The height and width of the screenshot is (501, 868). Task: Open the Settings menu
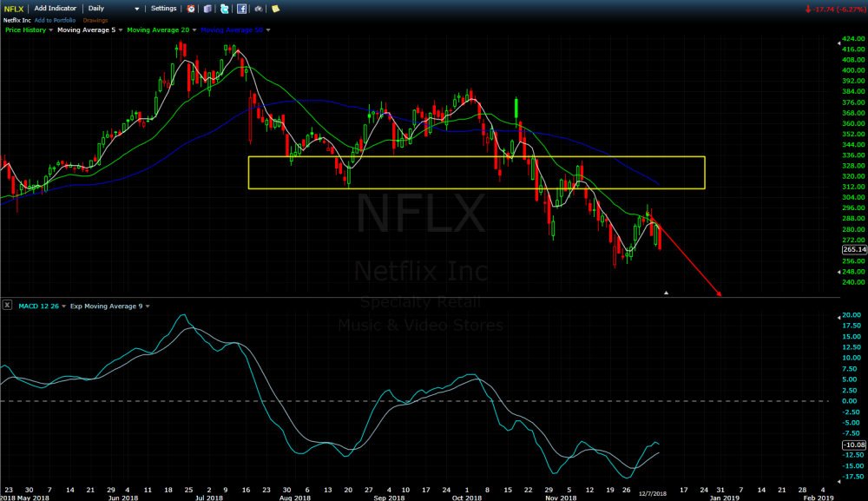pyautogui.click(x=163, y=8)
